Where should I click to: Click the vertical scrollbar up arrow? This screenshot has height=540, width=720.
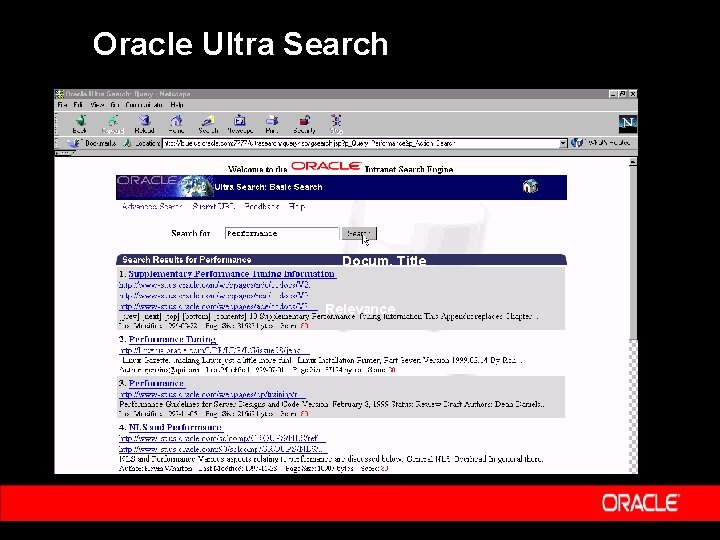[633, 162]
